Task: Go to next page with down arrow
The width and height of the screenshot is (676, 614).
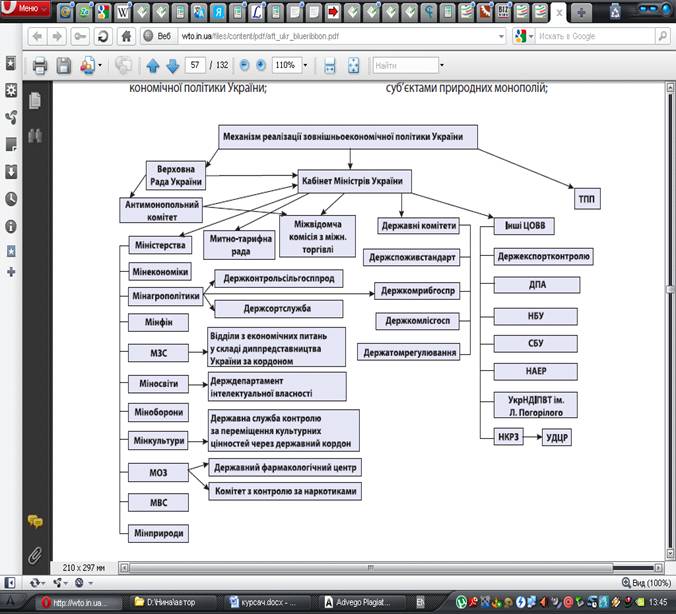Action: [x=172, y=66]
